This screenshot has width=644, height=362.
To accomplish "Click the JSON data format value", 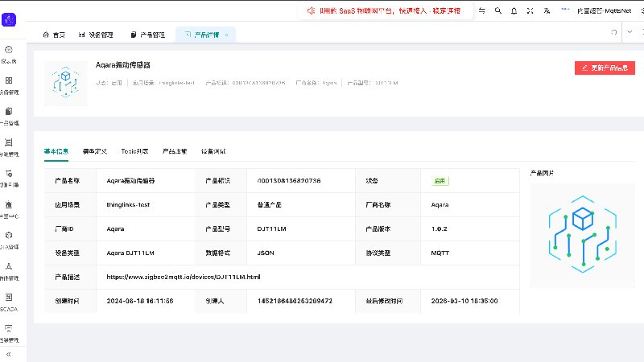I will pos(266,253).
